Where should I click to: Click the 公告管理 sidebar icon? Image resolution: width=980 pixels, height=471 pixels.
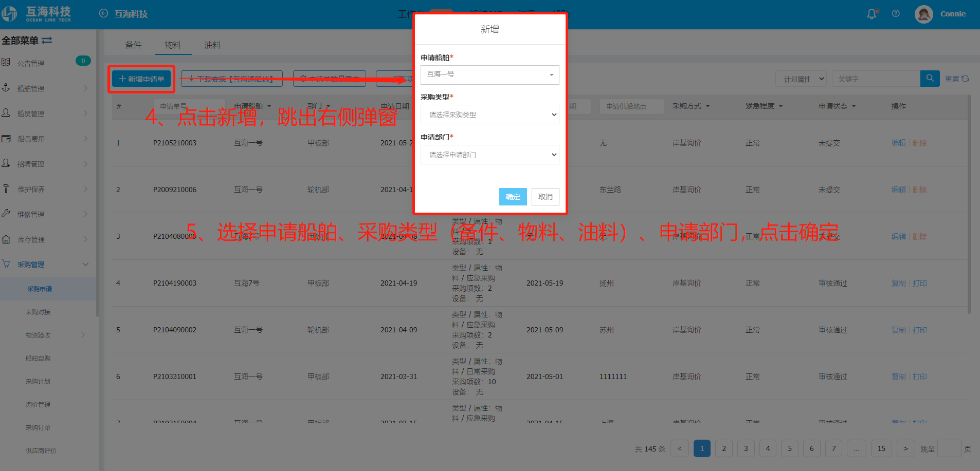pyautogui.click(x=6, y=63)
